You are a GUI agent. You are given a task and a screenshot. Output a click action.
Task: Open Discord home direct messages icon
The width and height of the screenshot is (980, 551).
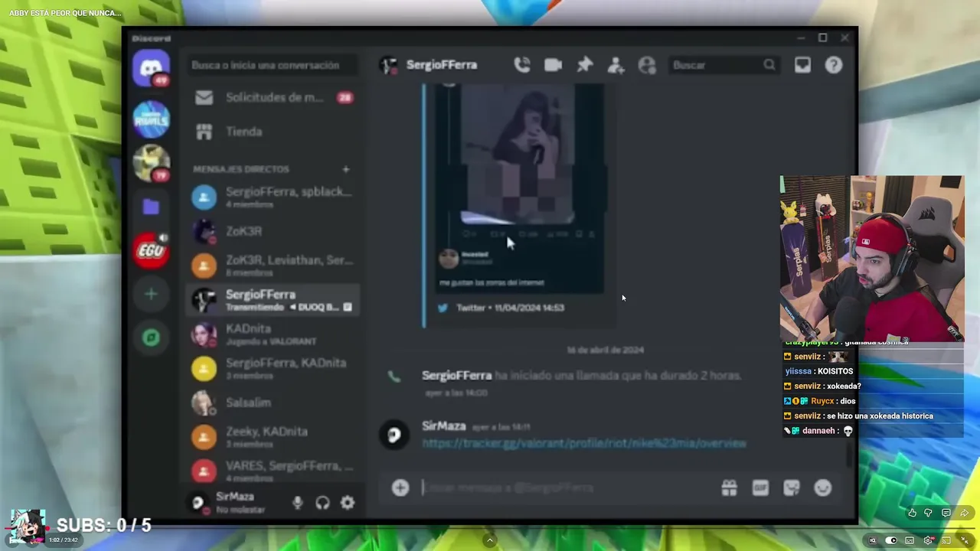tap(151, 69)
